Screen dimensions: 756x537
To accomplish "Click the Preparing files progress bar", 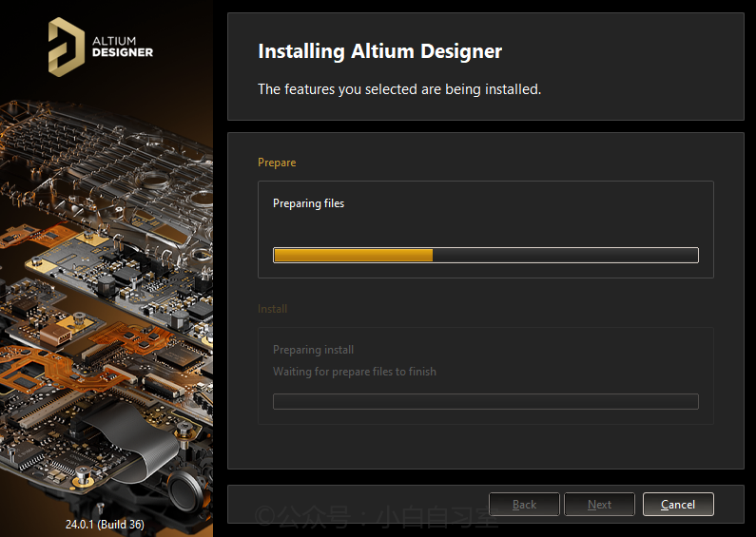I will click(x=486, y=255).
